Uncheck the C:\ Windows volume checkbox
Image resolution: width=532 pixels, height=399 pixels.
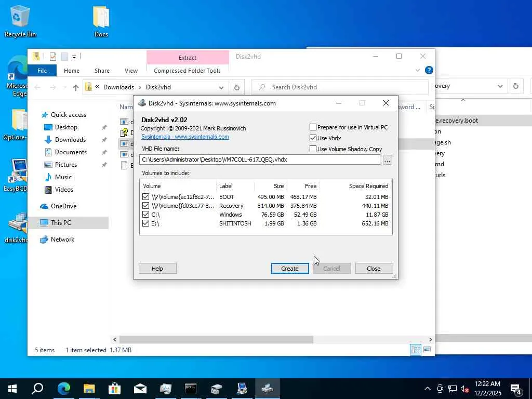click(145, 215)
